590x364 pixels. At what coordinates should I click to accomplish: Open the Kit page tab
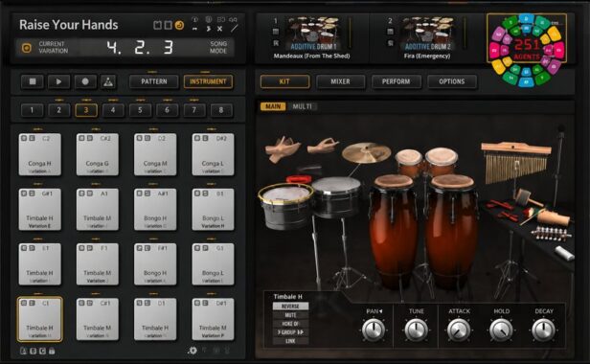pos(284,81)
